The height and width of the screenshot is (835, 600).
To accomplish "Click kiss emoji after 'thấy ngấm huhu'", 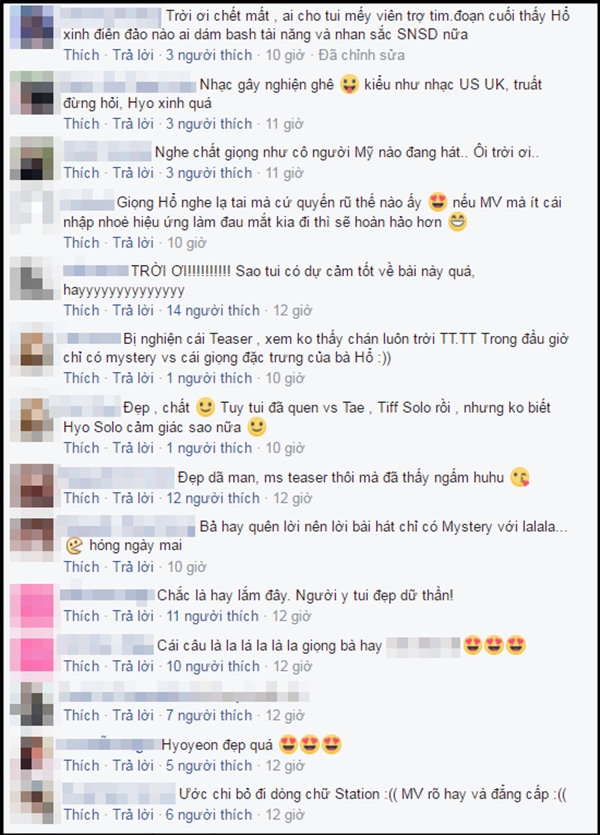I will coord(520,478).
